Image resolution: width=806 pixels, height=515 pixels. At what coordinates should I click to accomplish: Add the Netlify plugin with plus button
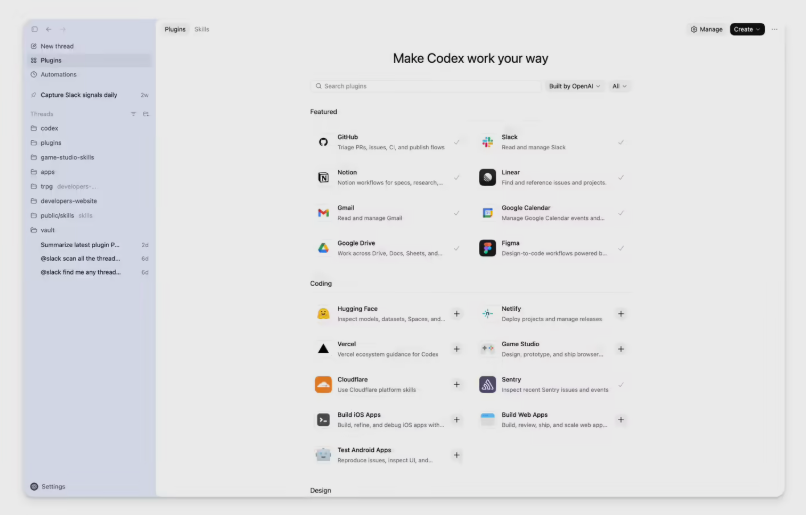point(621,314)
